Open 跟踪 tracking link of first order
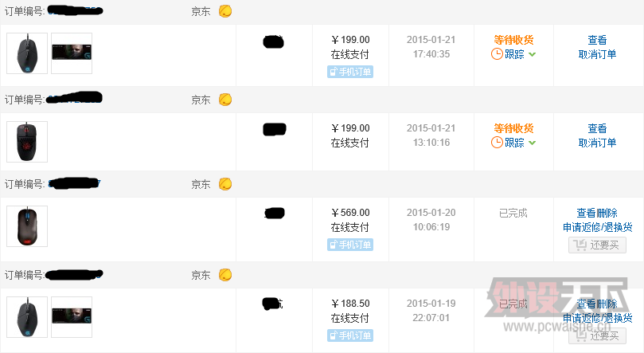This screenshot has height=353, width=644. click(x=514, y=54)
